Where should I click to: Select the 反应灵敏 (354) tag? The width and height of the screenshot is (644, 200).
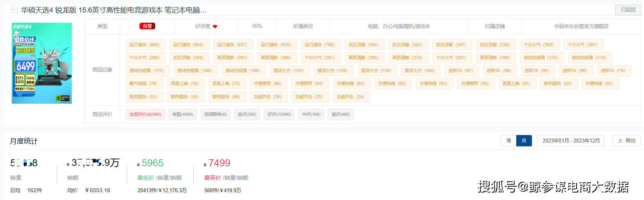[364, 45]
